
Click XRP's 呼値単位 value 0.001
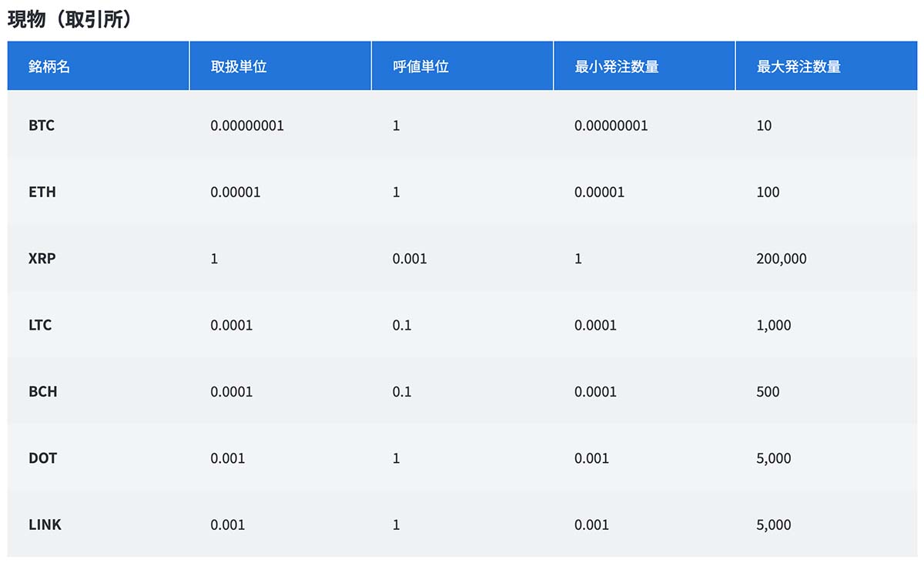coord(410,259)
